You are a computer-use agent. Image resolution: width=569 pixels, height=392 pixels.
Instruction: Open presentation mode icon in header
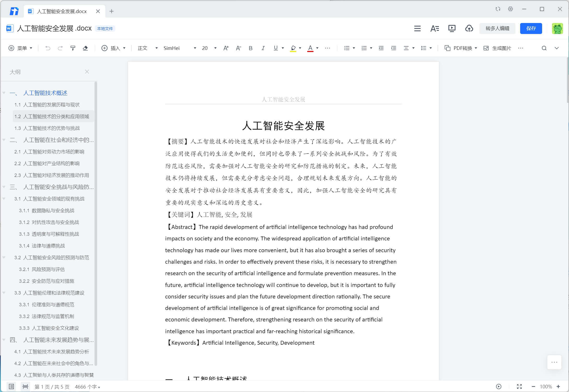click(452, 28)
